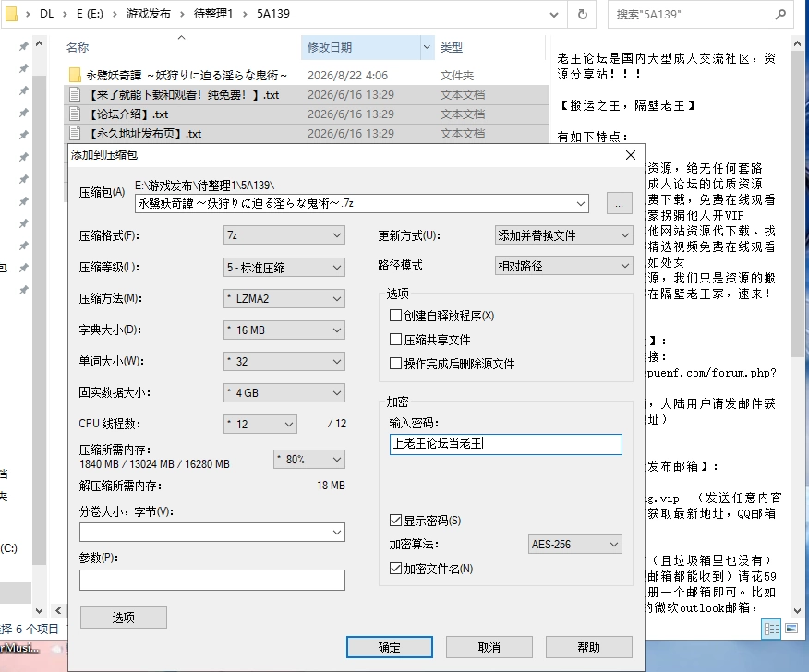Navigate to 游戏发布 breadcrumb folder

point(149,14)
